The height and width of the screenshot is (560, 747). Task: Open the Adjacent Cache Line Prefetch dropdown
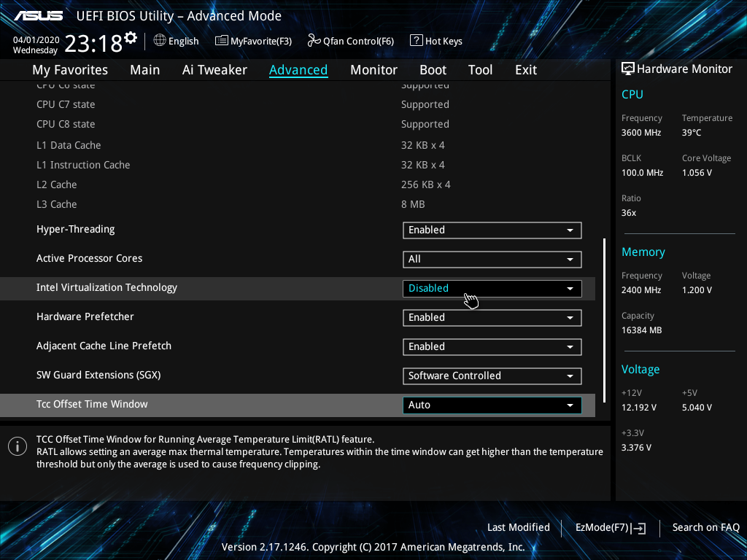[x=492, y=346]
